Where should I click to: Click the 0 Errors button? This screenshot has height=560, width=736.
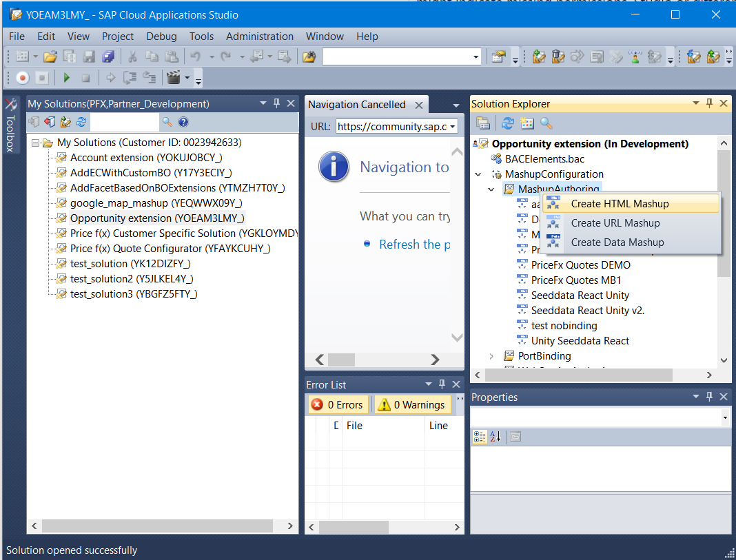coord(337,405)
